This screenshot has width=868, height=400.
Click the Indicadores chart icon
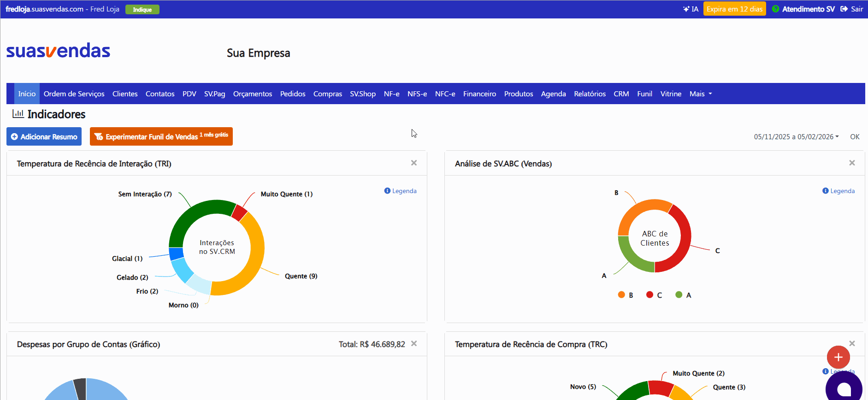(x=18, y=113)
